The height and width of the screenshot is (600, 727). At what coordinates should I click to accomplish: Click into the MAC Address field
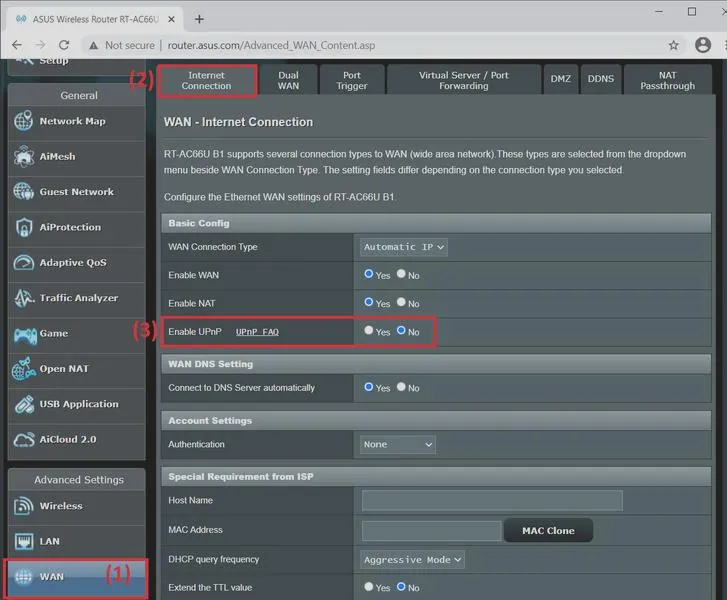click(431, 531)
